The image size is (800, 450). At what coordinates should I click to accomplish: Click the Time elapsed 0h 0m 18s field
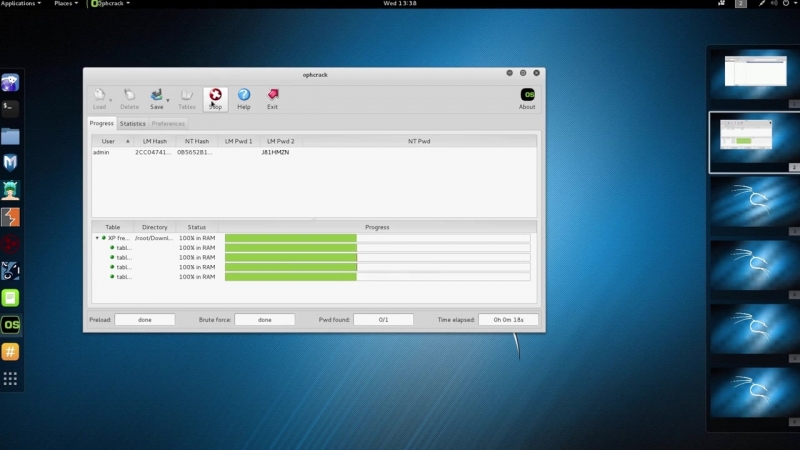(x=508, y=320)
